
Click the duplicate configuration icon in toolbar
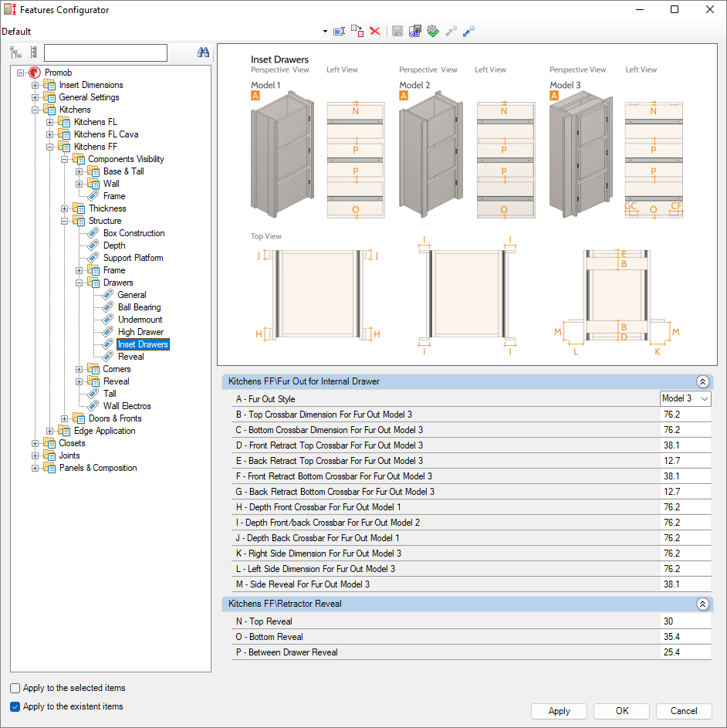(x=357, y=31)
